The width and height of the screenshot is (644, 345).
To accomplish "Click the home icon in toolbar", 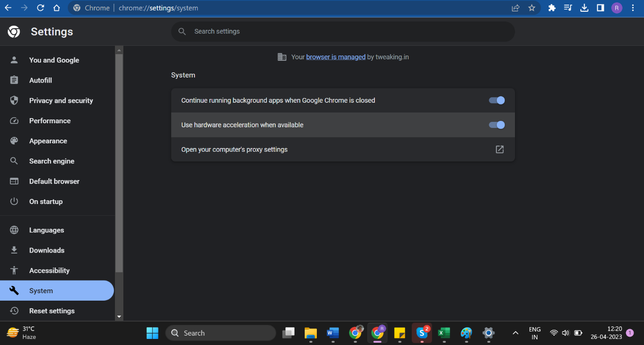I will tap(56, 7).
